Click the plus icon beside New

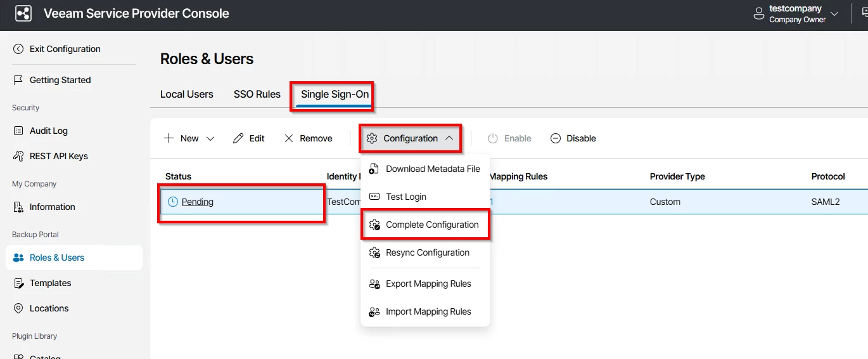[169, 138]
